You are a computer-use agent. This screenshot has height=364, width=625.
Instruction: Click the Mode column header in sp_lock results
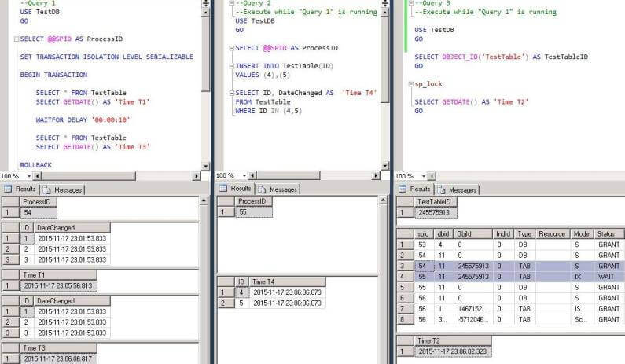tap(581, 234)
